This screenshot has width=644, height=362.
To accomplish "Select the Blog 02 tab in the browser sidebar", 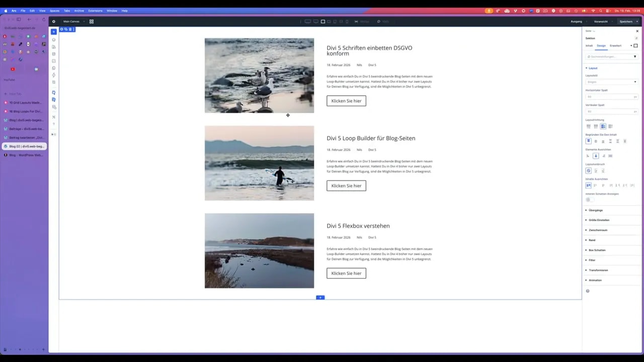I will [x=25, y=146].
